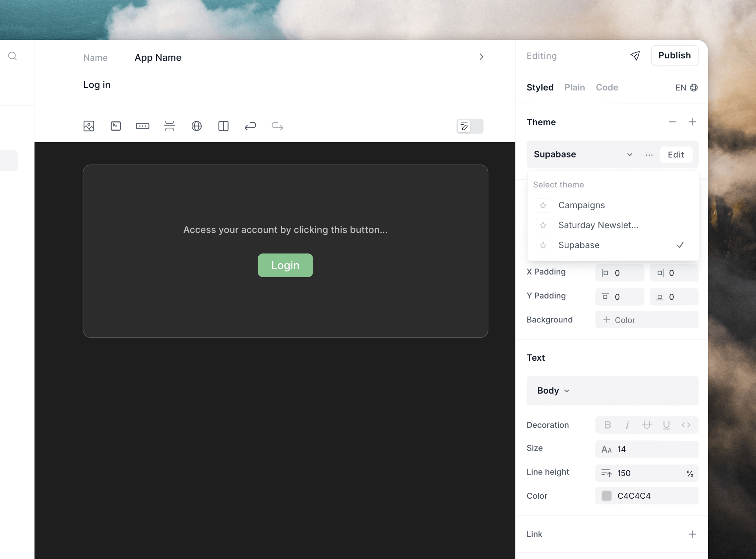Edit the Line height field showing 150
756x559 pixels.
point(647,473)
